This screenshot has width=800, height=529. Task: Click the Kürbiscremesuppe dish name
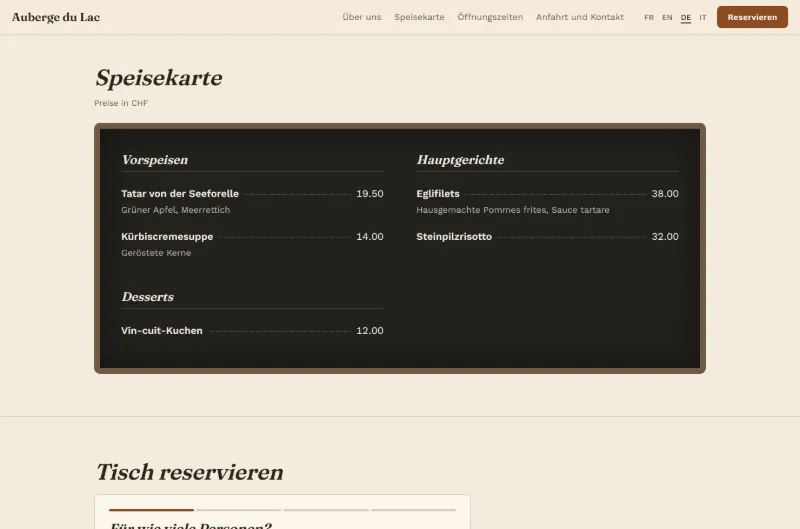tap(167, 237)
